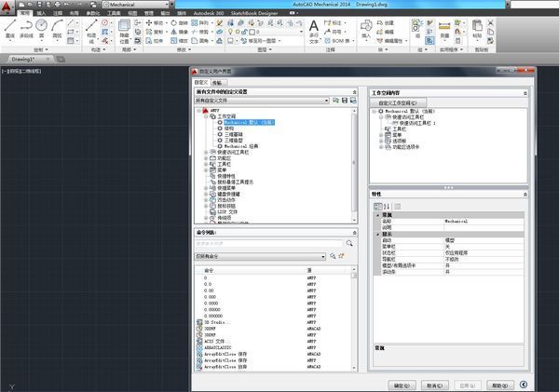Select Mechanical 默认 (当前) workspace in left tree

pos(249,122)
